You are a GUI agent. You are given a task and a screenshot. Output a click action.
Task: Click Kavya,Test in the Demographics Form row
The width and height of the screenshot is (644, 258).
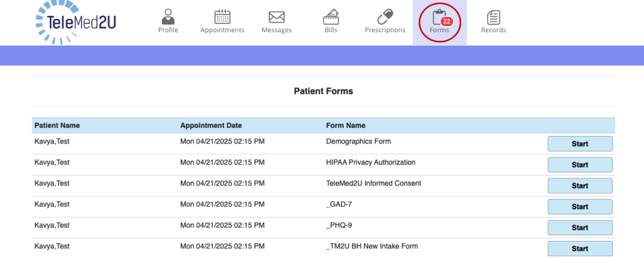tap(52, 141)
